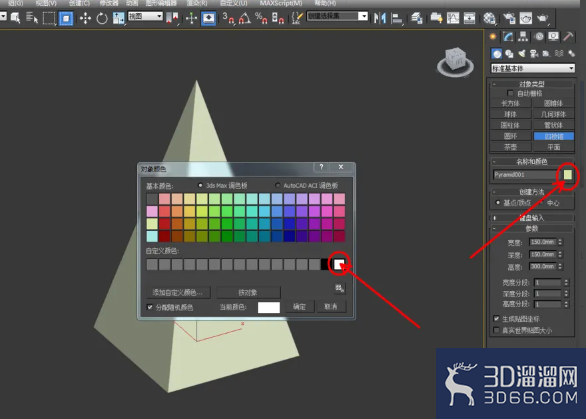The height and width of the screenshot is (419, 586).
Task: Toggle 生成贴图坐标 checkbox
Action: click(x=496, y=319)
